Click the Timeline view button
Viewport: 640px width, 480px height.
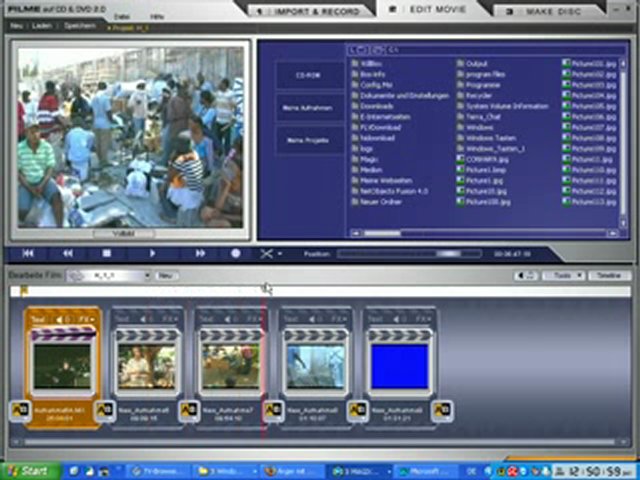pyautogui.click(x=606, y=275)
